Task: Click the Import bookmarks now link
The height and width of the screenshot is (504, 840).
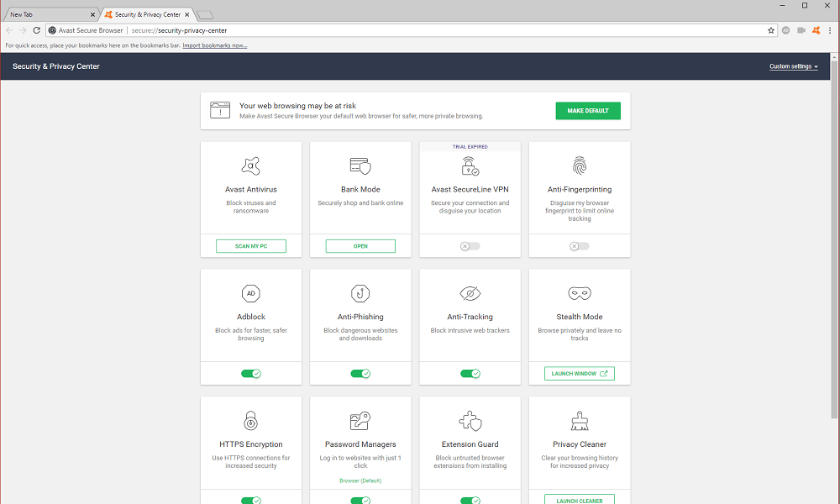Action: click(215, 45)
